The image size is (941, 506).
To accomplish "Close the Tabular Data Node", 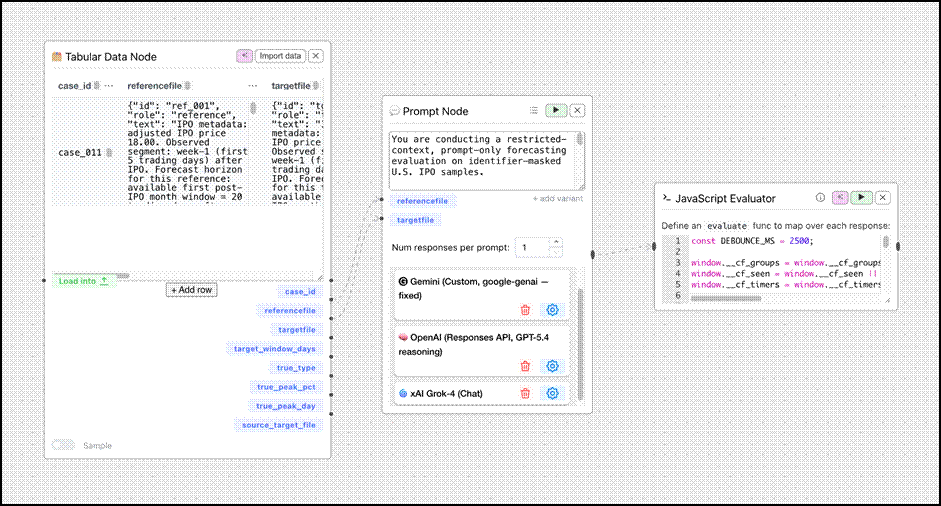I will click(316, 56).
